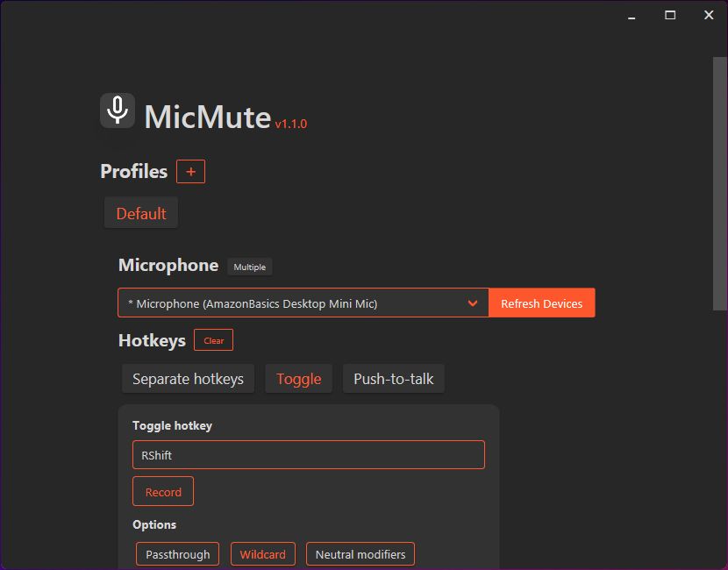Switch to Separate hotkeys mode
The image size is (728, 570).
(x=188, y=378)
